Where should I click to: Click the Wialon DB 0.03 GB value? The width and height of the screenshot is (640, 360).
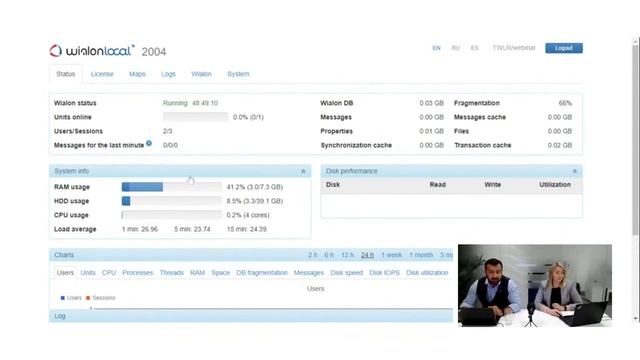click(x=431, y=103)
